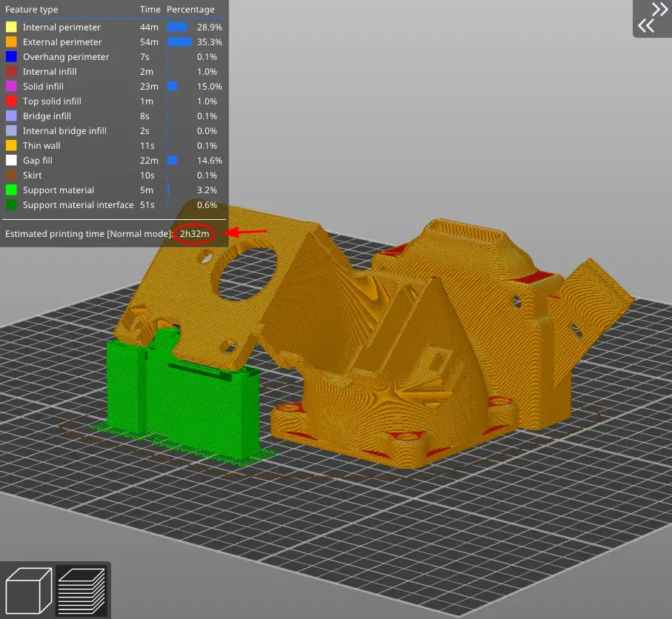Toggle Top solid infill red swatch
Viewport: 672px width, 619px height.
coord(11,101)
